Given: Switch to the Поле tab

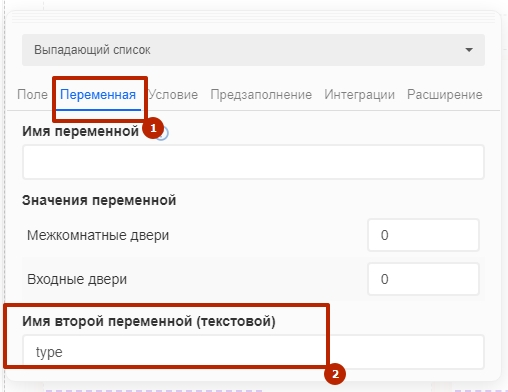Looking at the screenshot, I should pyautogui.click(x=32, y=95).
